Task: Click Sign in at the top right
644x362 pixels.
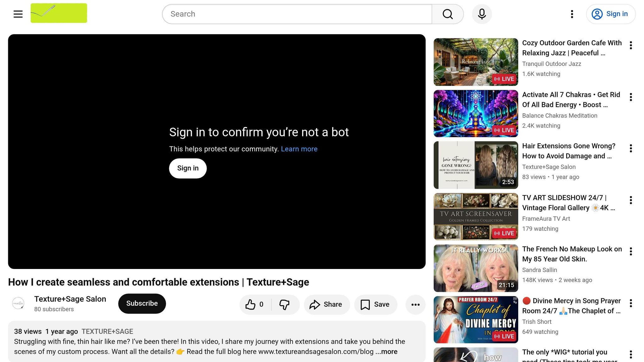Action: tap(611, 14)
